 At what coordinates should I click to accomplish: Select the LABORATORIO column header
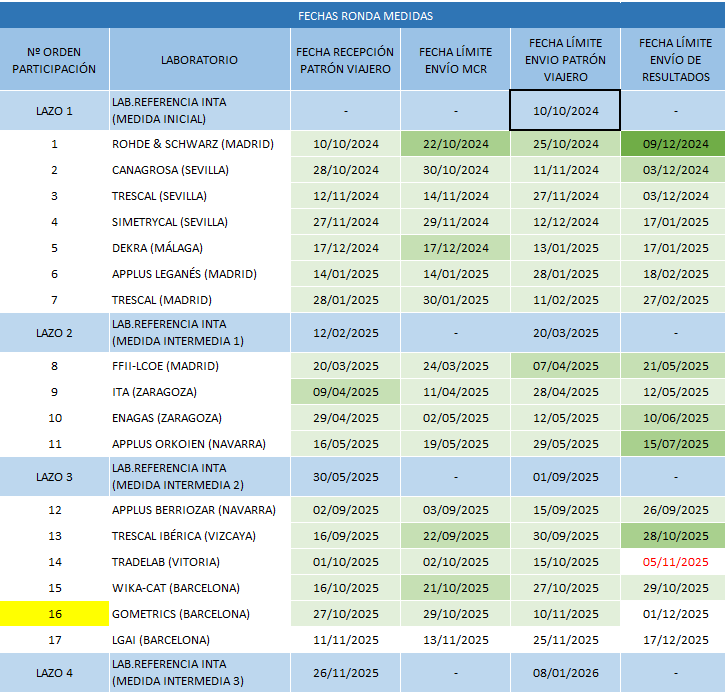coord(199,60)
